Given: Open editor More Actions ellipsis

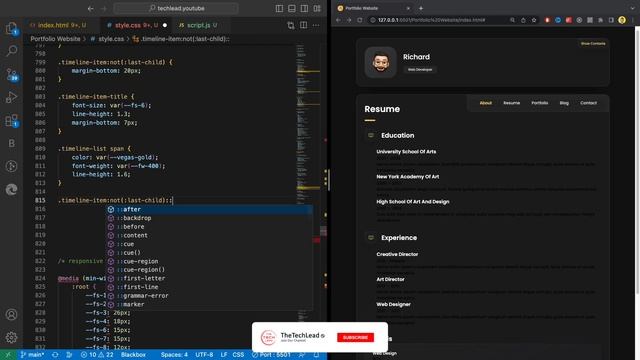Looking at the screenshot, I should pos(316,25).
